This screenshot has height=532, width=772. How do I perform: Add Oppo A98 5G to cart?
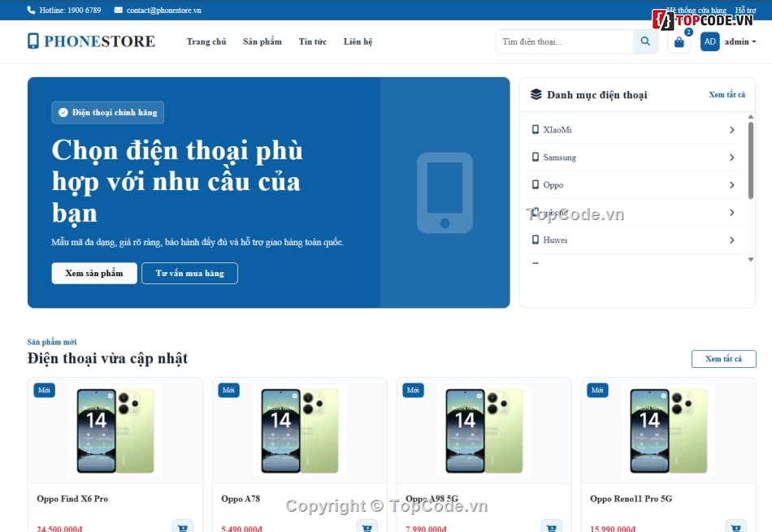552,526
